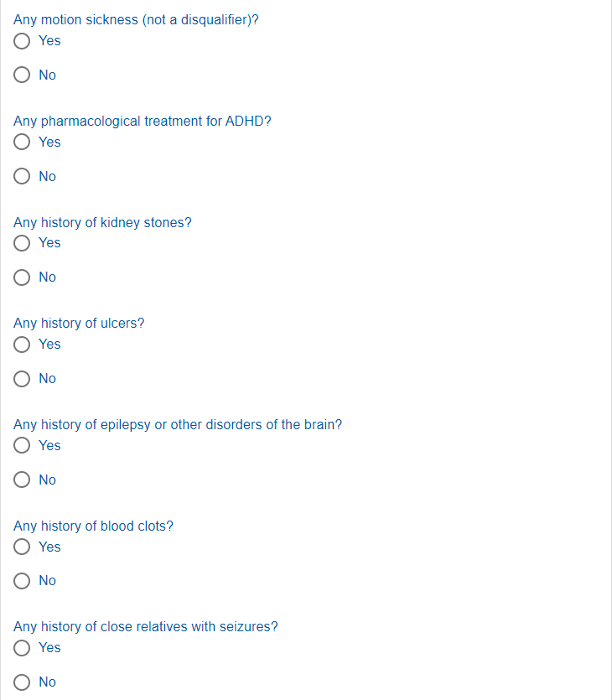Viewport: 612px width, 700px height.
Task: Select Yes for epilepsy or brain disorders
Action: tap(23, 446)
